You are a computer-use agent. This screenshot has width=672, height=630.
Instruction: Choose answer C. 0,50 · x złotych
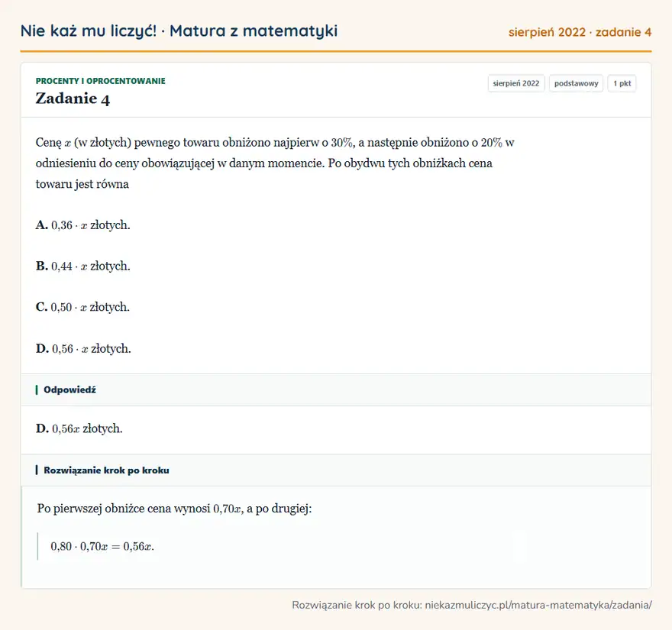tap(82, 307)
